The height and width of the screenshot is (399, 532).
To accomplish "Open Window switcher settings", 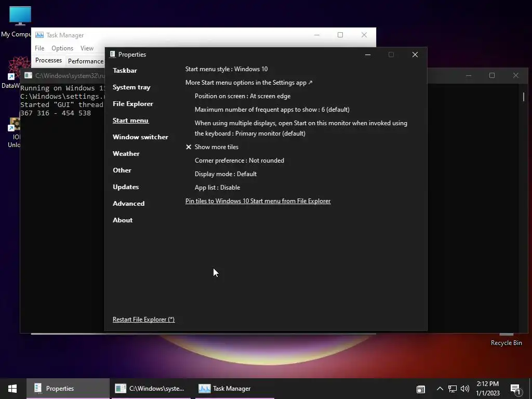I will (140, 137).
